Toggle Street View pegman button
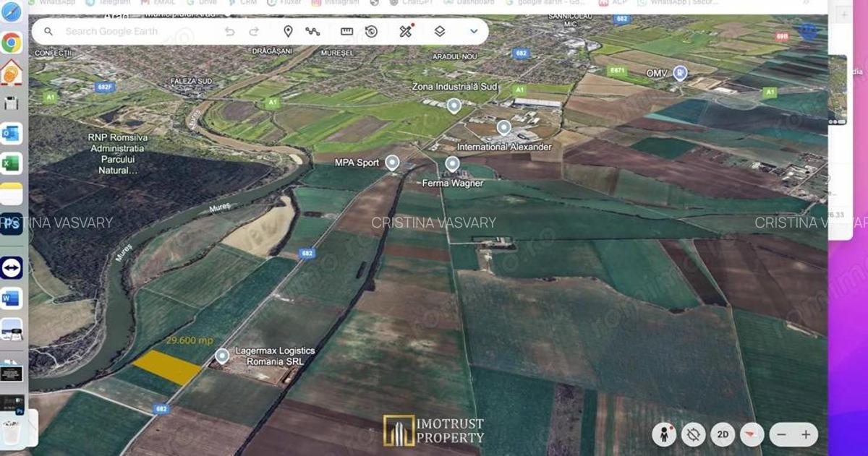Viewport: 868px width, 456px height. tap(664, 434)
